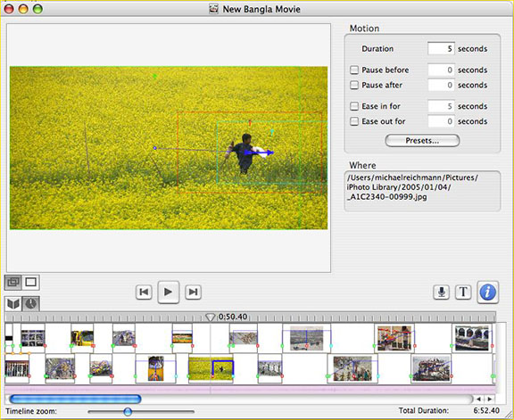Image resolution: width=514 pixels, height=420 pixels.
Task: Jump to previous slide with rewind button
Action: tap(144, 292)
